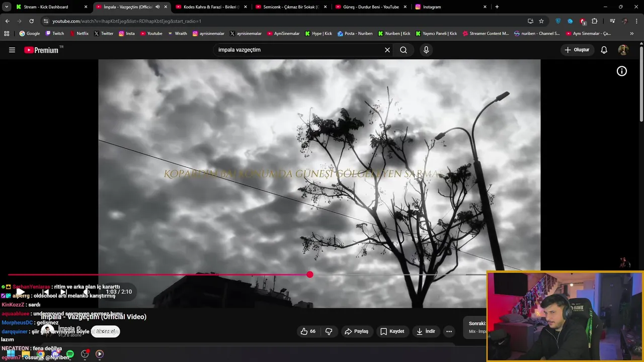Viewport: 644px width, 362px height.
Task: Open the Extensions puzzle menu
Action: coord(595,21)
